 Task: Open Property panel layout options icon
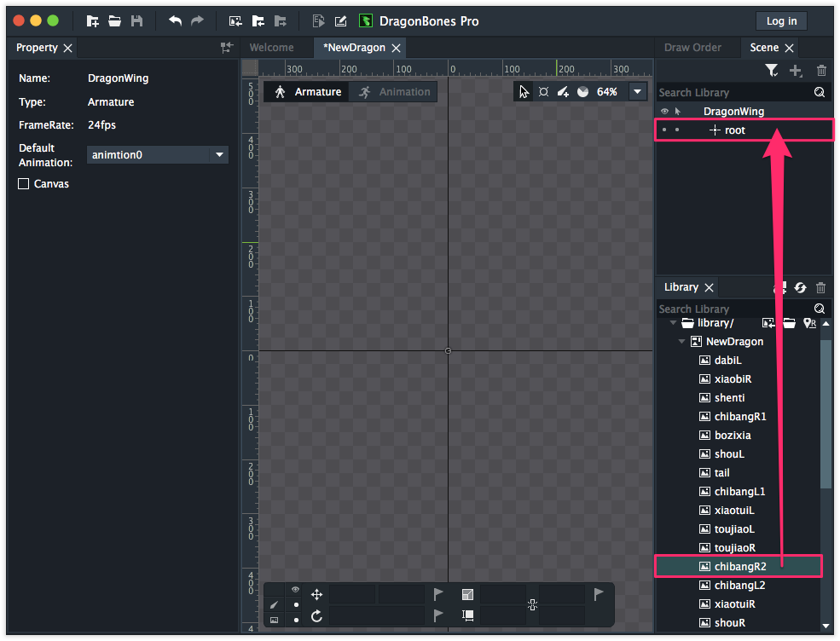[227, 48]
